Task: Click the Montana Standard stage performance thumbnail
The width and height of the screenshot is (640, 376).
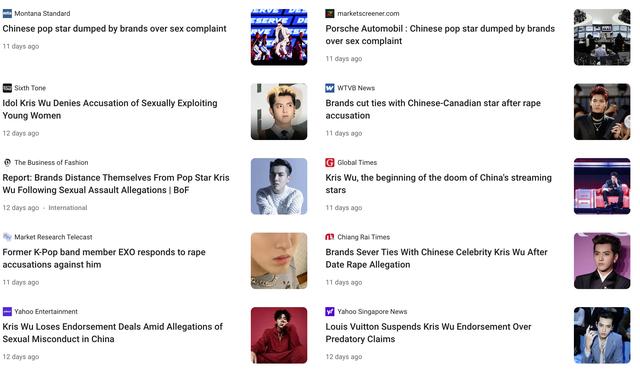Action: click(x=279, y=37)
